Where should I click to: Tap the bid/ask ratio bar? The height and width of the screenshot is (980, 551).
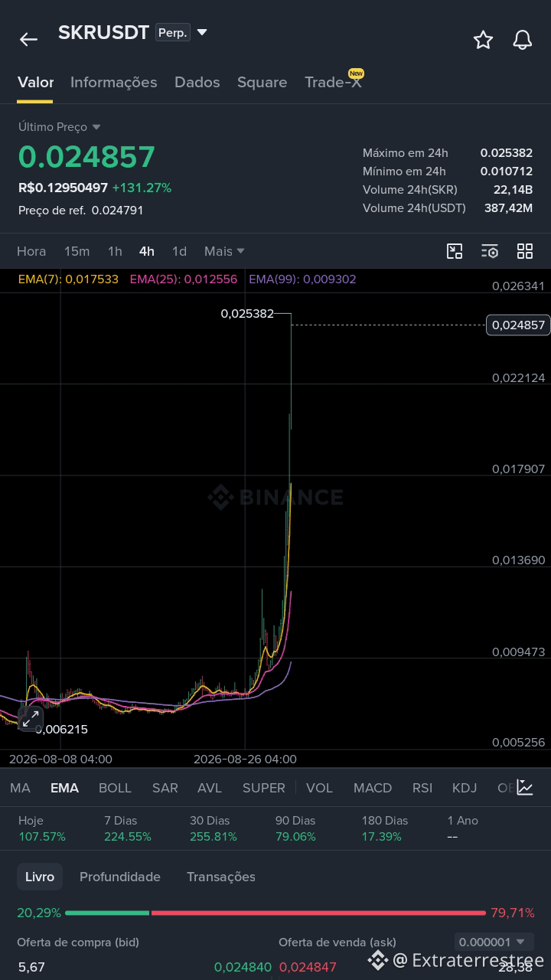pos(275,913)
